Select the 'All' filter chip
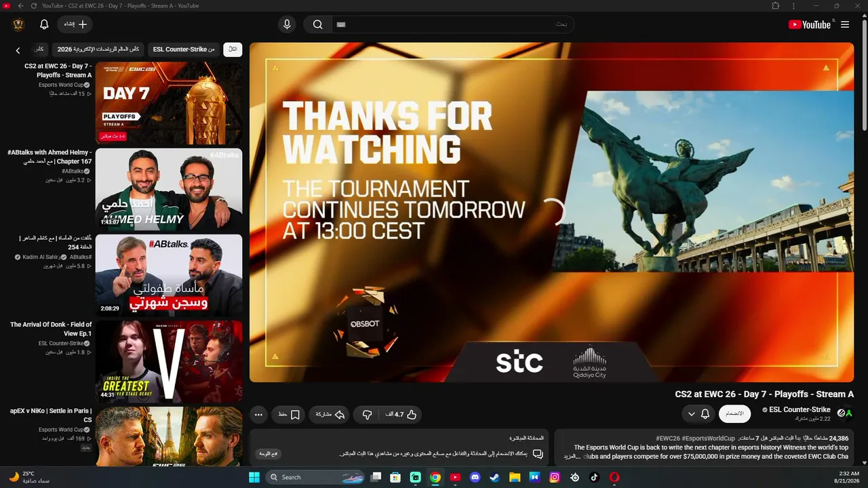 pos(233,49)
